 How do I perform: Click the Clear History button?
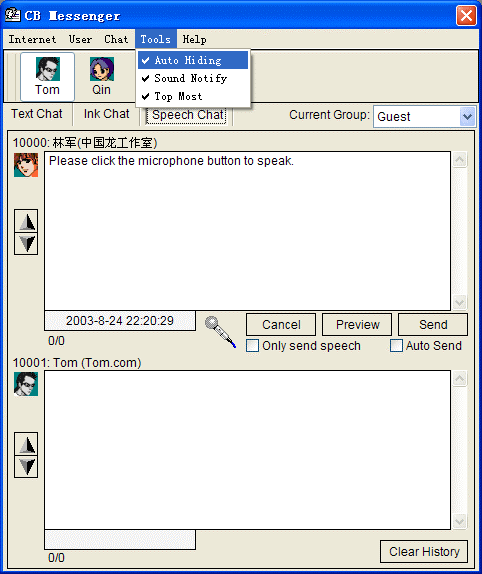click(424, 551)
